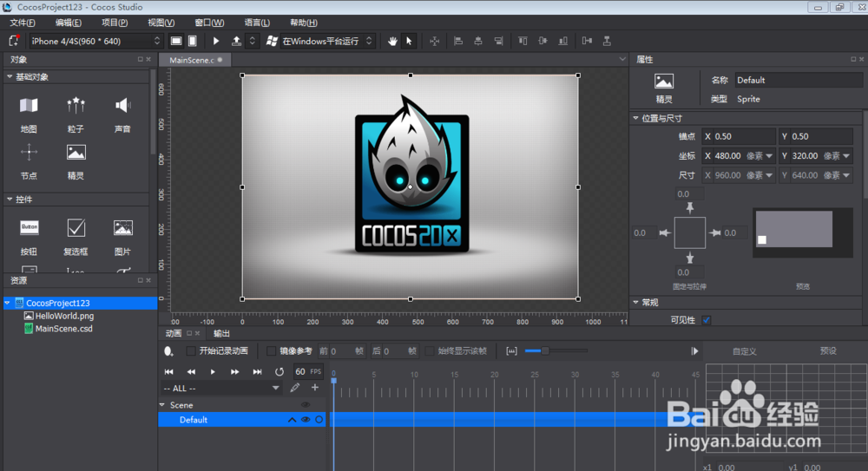Click the 预设 tab in curve panel
Screen dimensions: 868x471
click(x=828, y=351)
